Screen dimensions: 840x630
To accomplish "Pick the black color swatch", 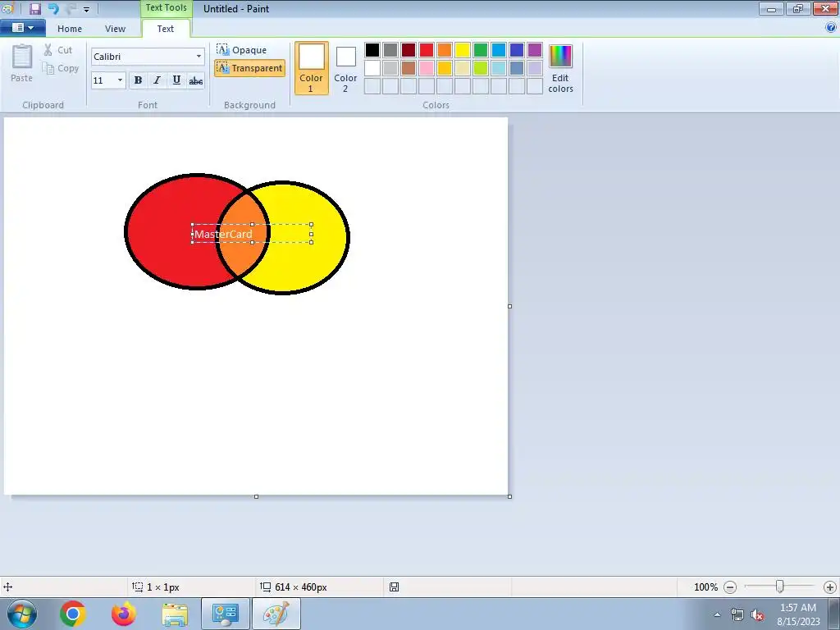I will point(372,50).
